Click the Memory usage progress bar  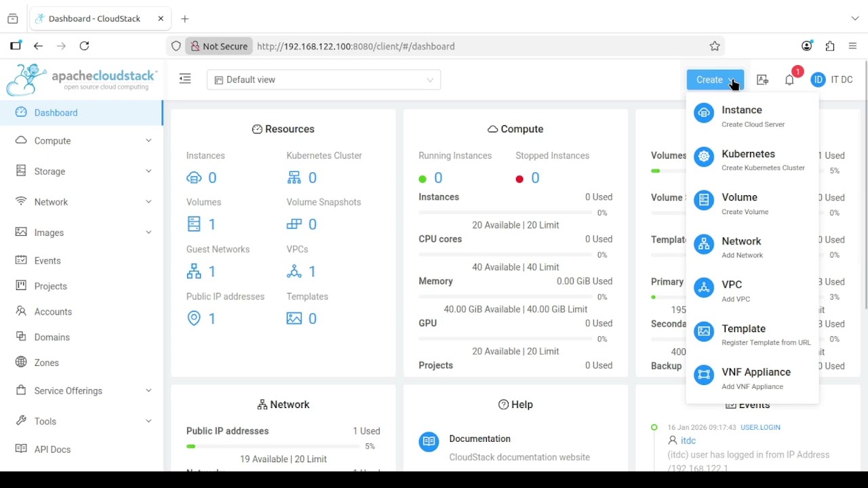505,297
